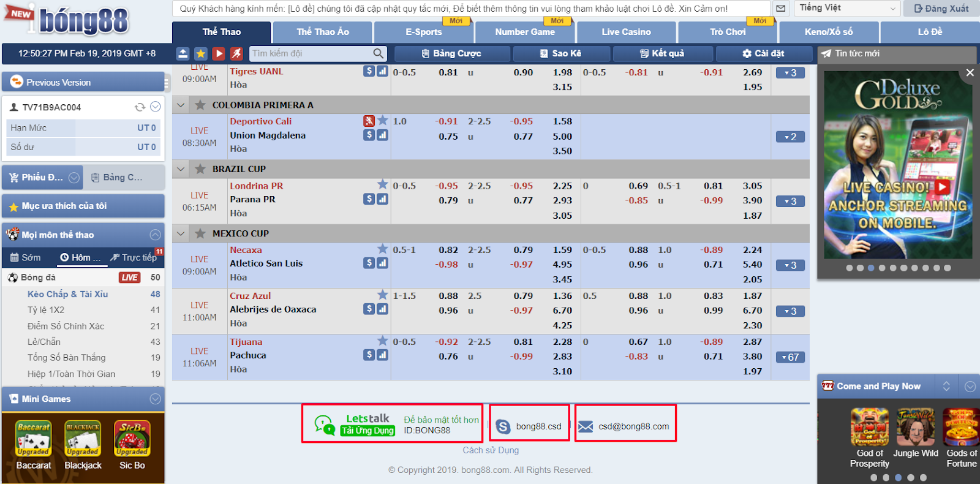Image resolution: width=980 pixels, height=484 pixels.
Task: Open the mail envelope icon beside the announcement
Action: [780, 9]
